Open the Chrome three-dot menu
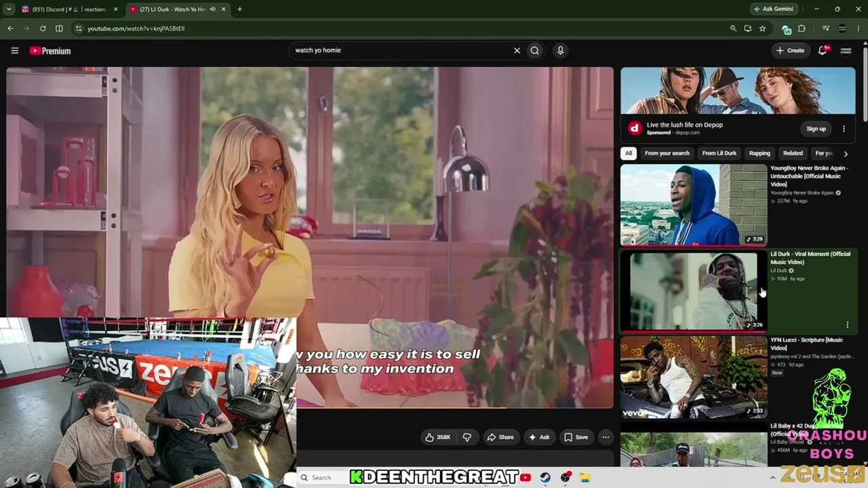 pos(859,28)
